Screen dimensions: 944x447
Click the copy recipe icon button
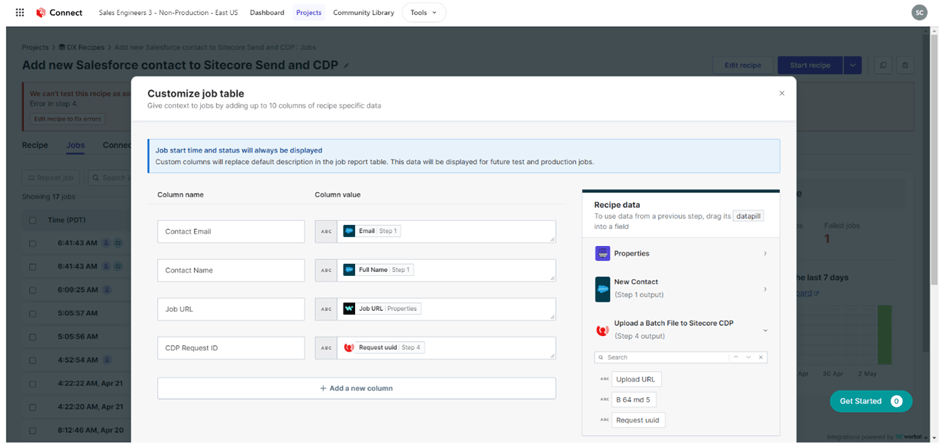[x=883, y=65]
